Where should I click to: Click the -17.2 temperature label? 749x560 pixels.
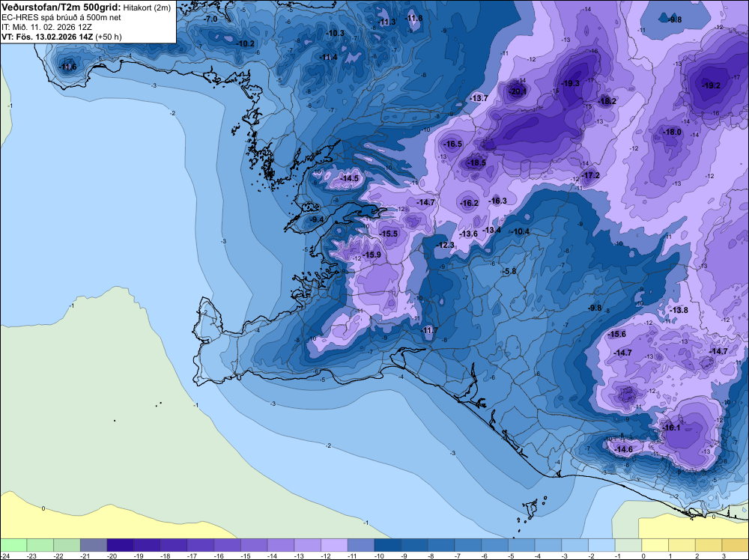tap(590, 175)
